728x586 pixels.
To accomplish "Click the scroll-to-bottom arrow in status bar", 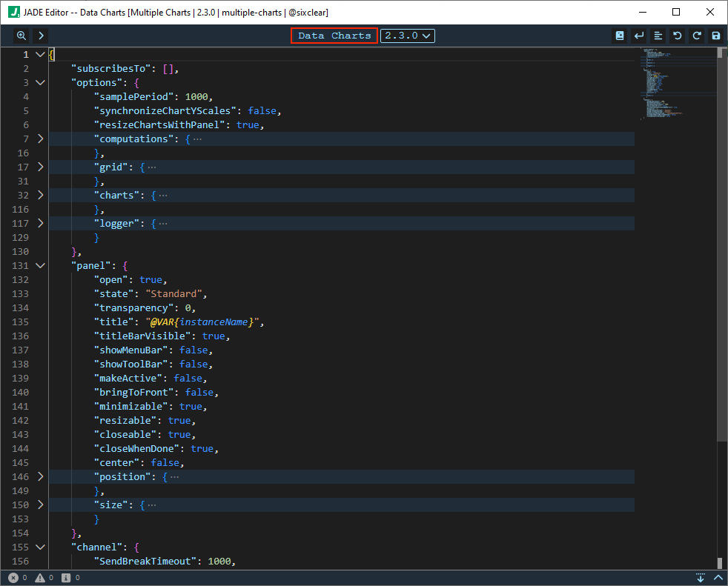I will tap(700, 577).
